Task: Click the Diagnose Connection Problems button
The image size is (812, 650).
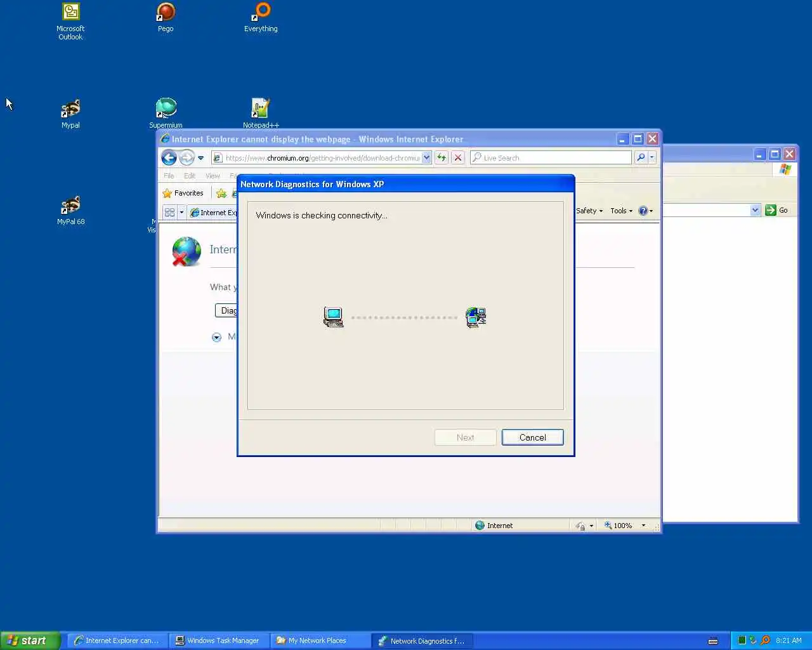Action: pos(226,310)
